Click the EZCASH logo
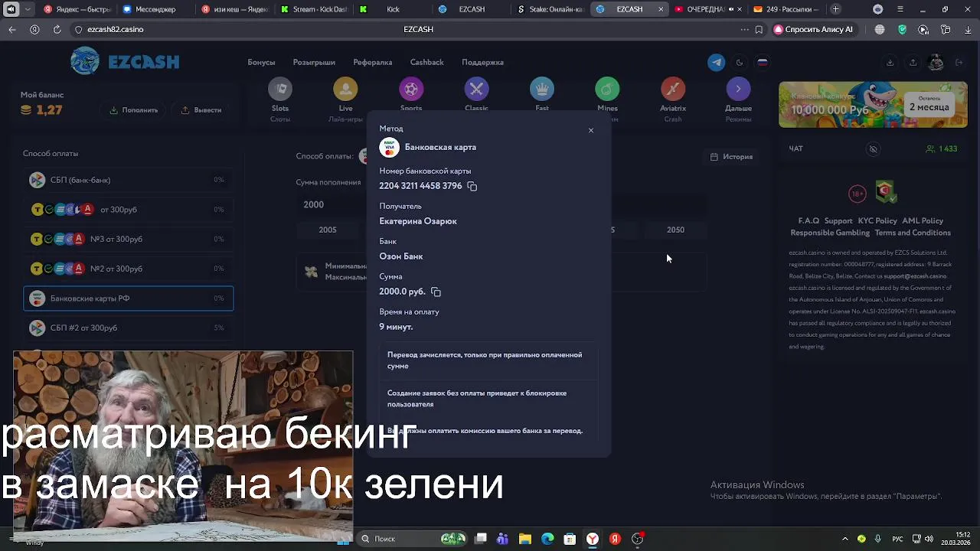The height and width of the screenshot is (551, 980). [x=126, y=62]
